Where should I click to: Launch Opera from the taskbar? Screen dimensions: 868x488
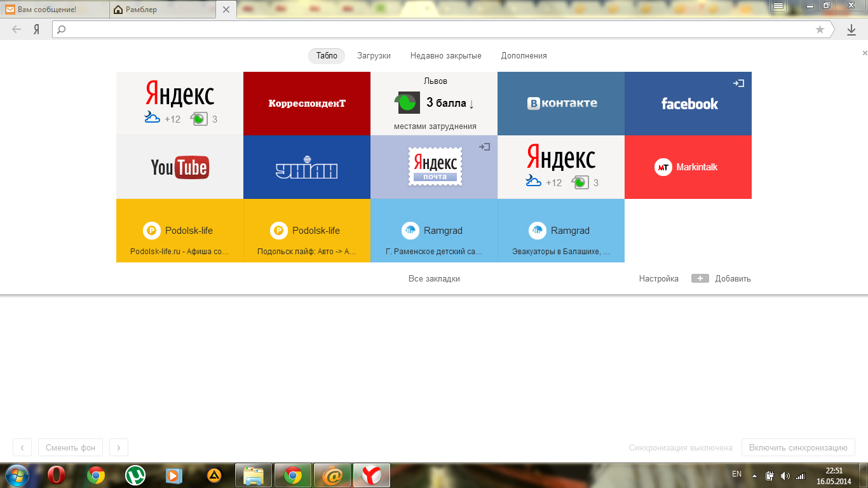(x=57, y=475)
